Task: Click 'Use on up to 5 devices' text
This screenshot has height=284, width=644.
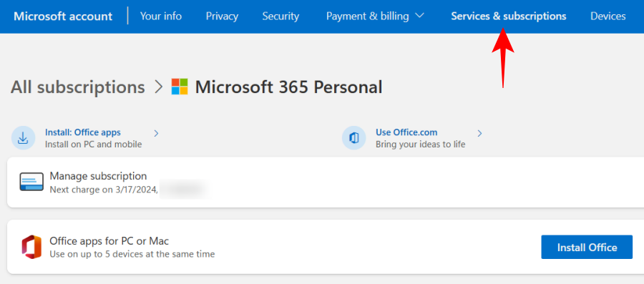Action: click(132, 255)
